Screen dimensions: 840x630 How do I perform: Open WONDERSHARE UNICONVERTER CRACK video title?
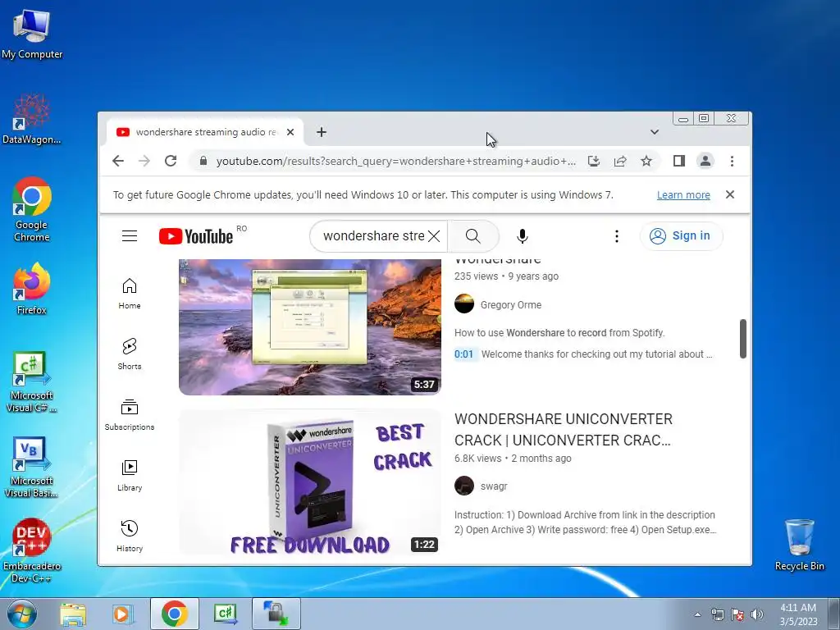coord(563,430)
